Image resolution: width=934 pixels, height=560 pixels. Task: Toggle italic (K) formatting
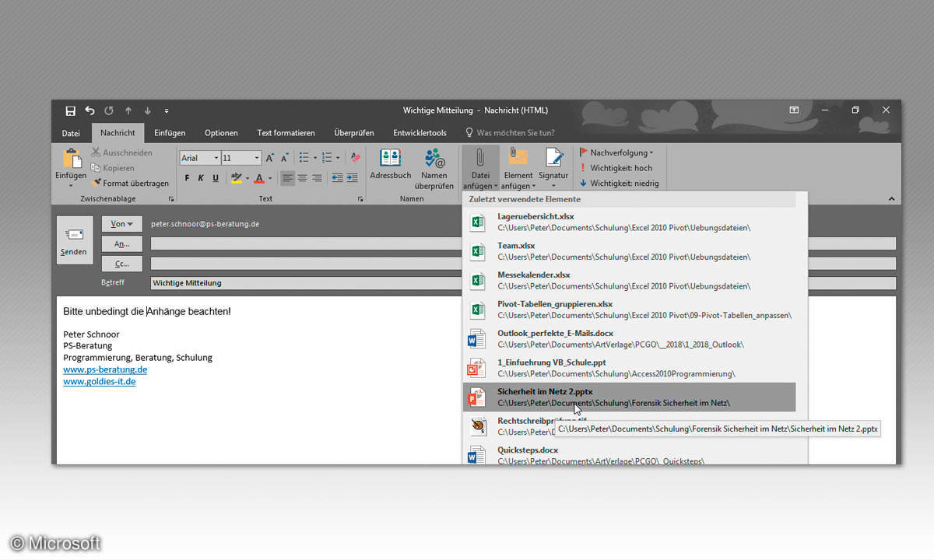[201, 178]
